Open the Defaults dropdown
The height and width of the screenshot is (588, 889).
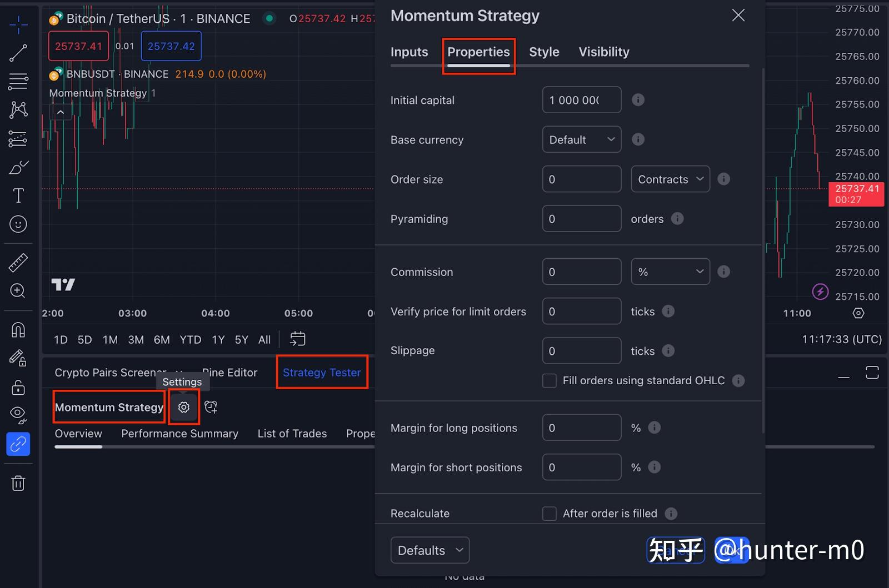point(429,550)
